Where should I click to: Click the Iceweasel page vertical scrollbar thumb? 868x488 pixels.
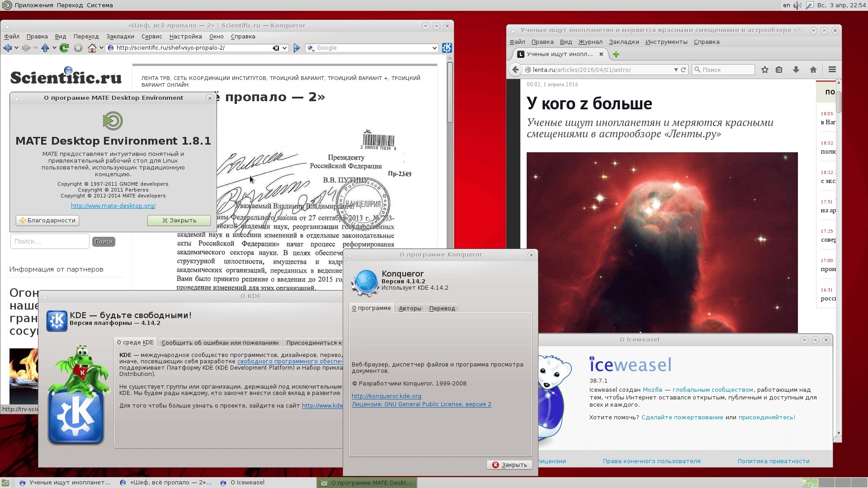click(839, 101)
